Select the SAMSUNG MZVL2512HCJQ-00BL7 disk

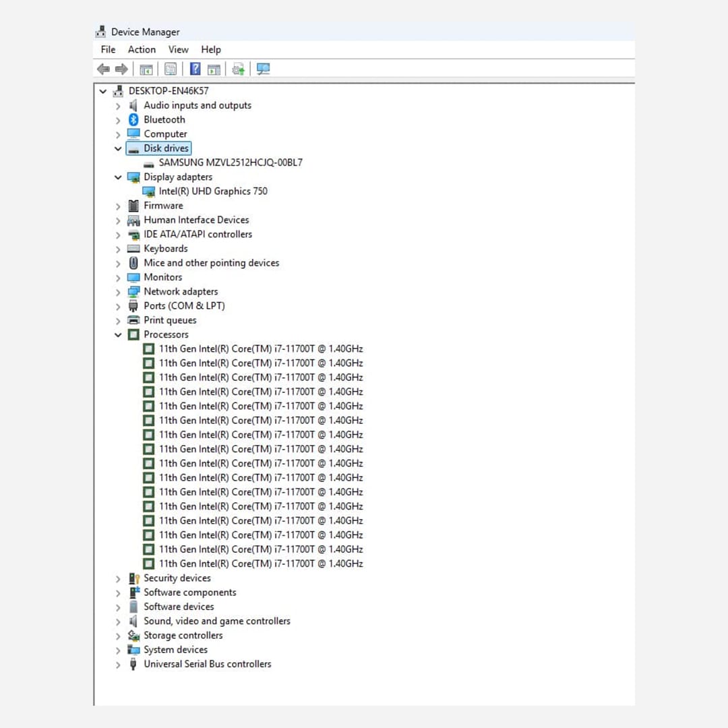(x=231, y=162)
